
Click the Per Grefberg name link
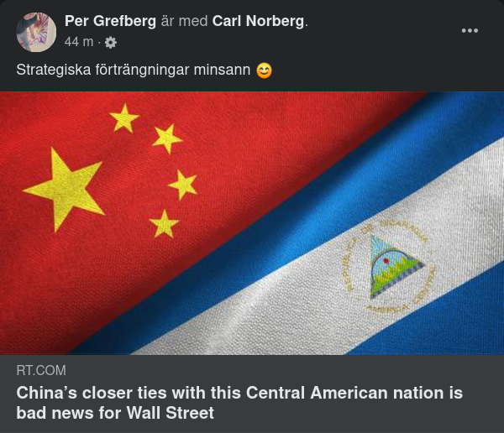(x=110, y=21)
